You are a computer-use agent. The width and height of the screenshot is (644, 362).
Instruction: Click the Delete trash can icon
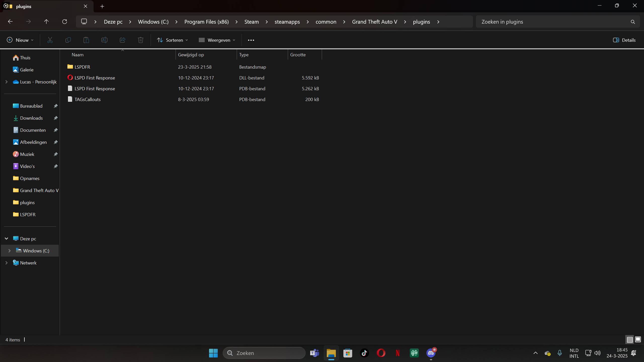point(140,40)
